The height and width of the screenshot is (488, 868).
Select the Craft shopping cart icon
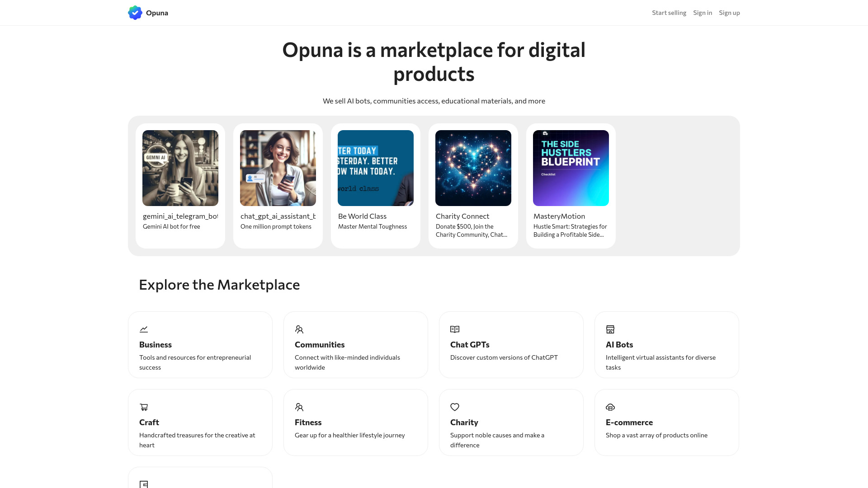[144, 407]
